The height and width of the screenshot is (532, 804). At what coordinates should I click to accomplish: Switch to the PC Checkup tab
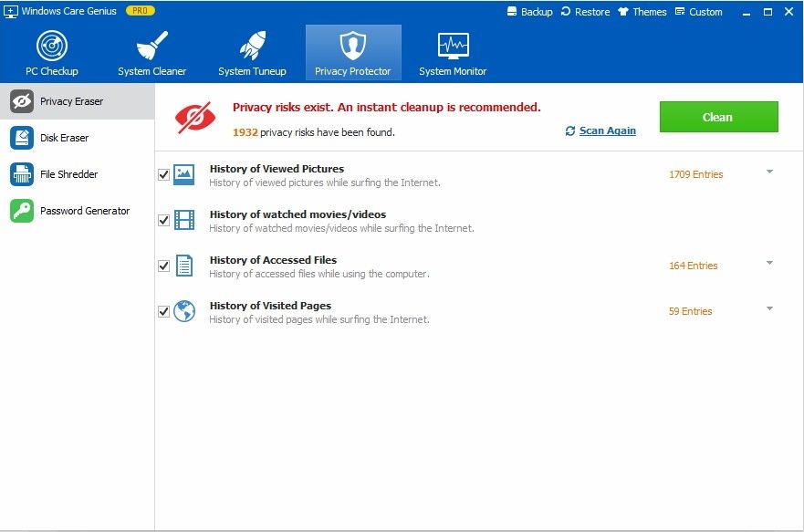coord(52,53)
